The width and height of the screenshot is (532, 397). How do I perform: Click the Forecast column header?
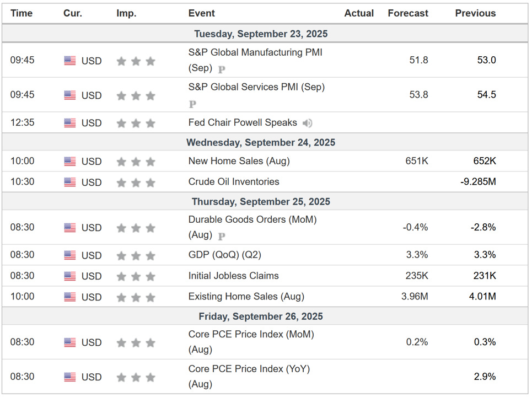click(x=407, y=13)
